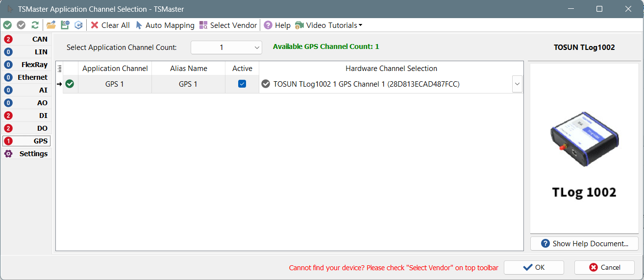Close the TSMaster channel selection window
644x280 pixels.
628,9
